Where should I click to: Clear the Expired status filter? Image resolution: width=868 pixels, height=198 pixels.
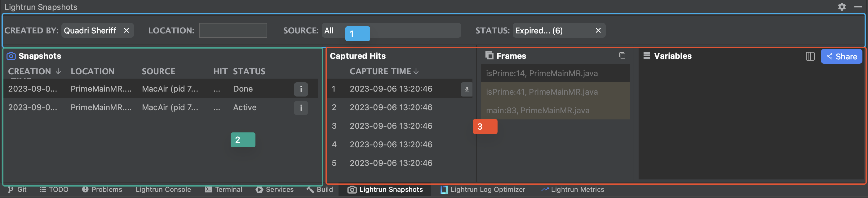598,31
